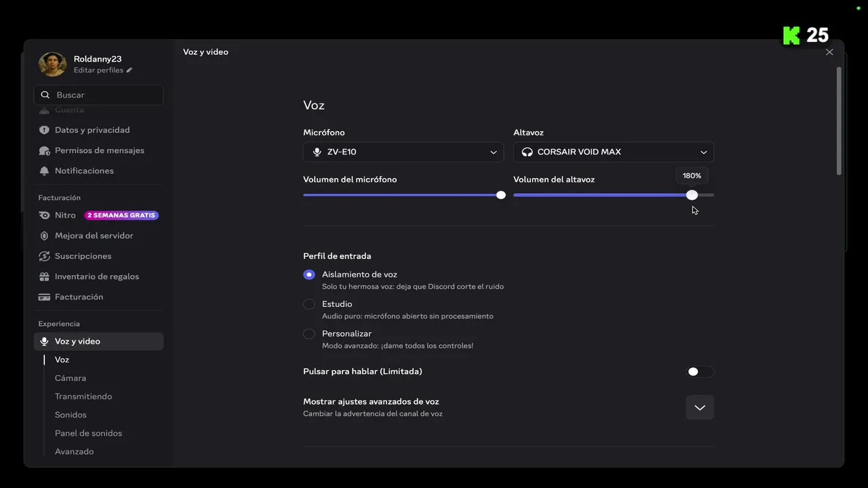This screenshot has width=868, height=488.
Task: Select the Estudio input profile
Action: pyautogui.click(x=309, y=304)
